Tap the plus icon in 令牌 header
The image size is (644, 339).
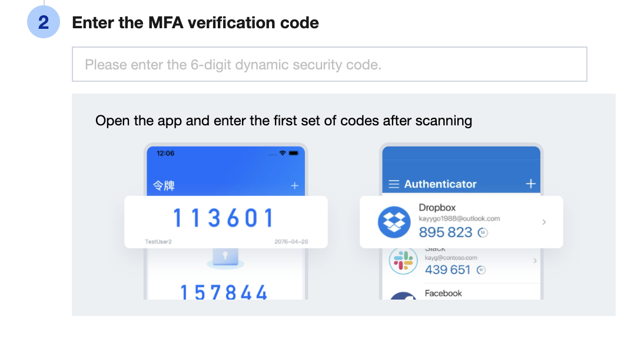295,186
